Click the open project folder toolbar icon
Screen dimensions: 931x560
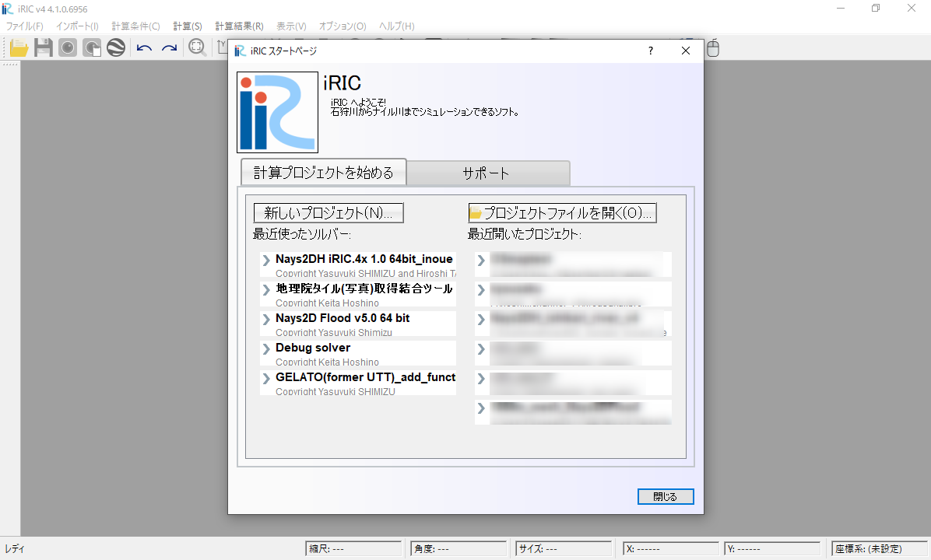19,47
